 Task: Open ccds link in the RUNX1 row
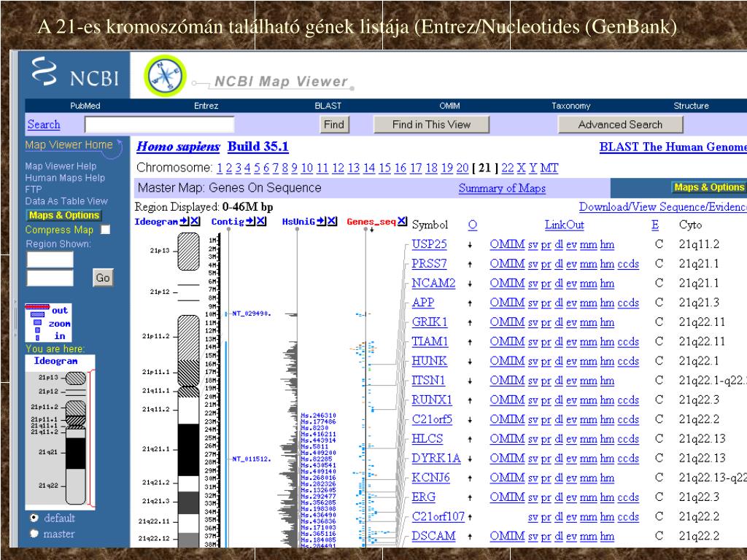[628, 400]
